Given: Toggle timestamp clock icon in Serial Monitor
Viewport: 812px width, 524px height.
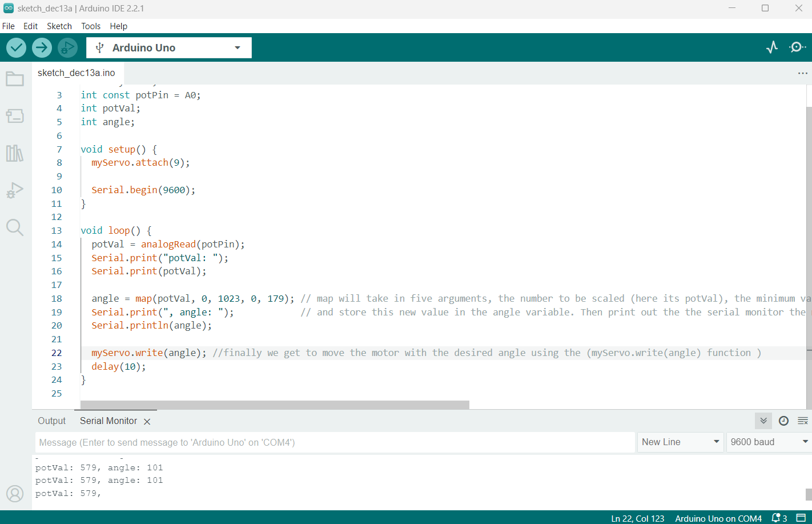Looking at the screenshot, I should [784, 421].
